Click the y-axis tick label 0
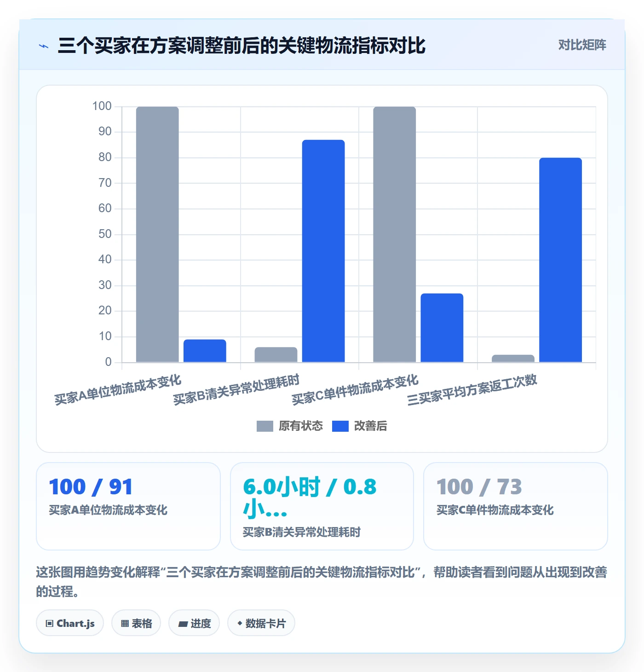Image resolution: width=644 pixels, height=672 pixels. coord(108,362)
